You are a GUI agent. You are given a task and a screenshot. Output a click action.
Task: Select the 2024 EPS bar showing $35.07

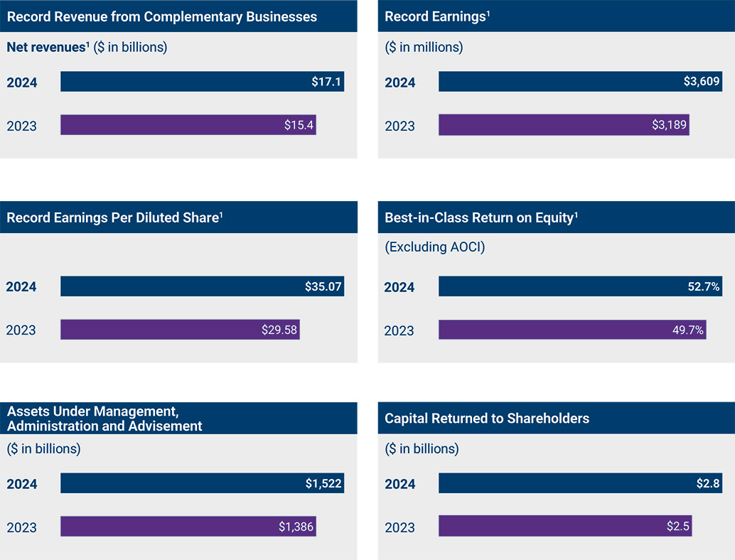(202, 286)
